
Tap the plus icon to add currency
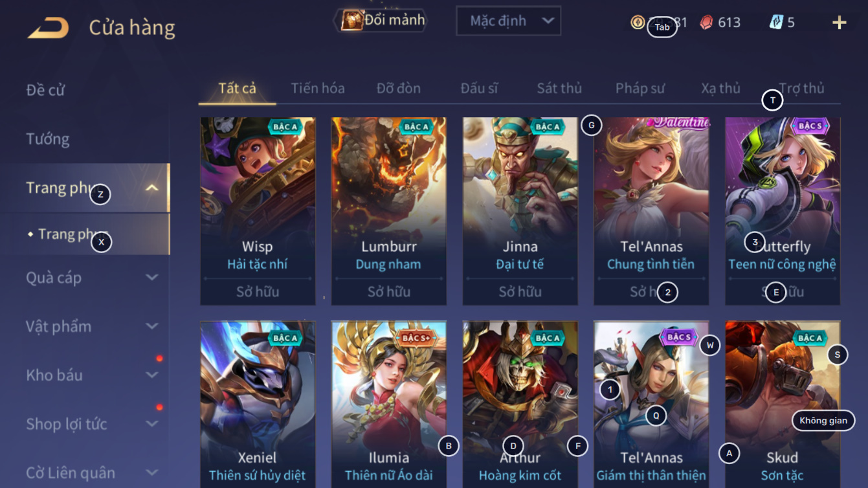(839, 23)
